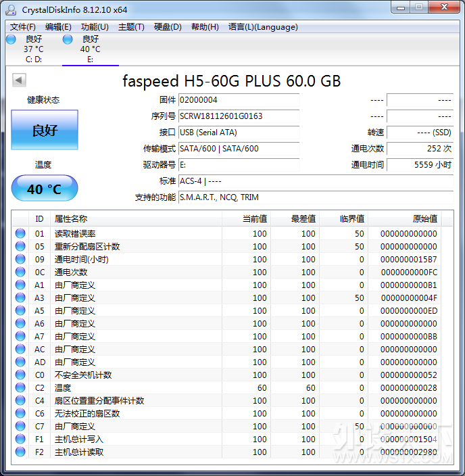
Task: Click the 良好 health status button
Action: click(x=45, y=130)
